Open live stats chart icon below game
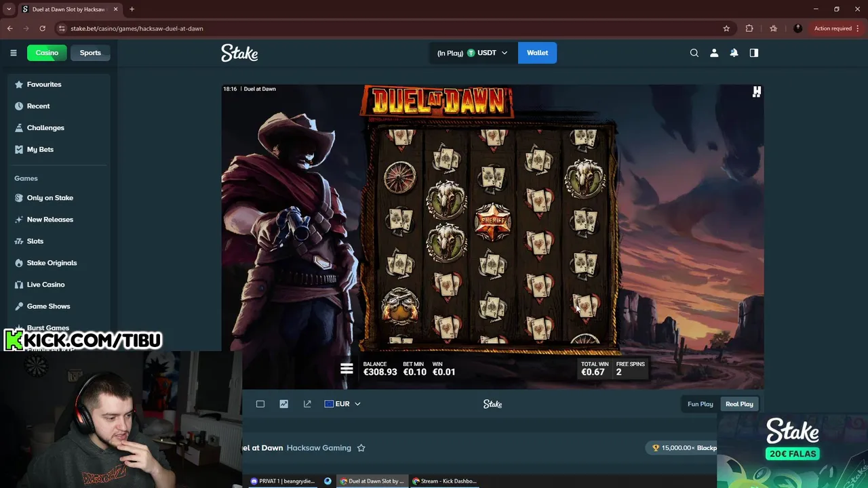Viewport: 868px width, 488px height. pyautogui.click(x=284, y=404)
